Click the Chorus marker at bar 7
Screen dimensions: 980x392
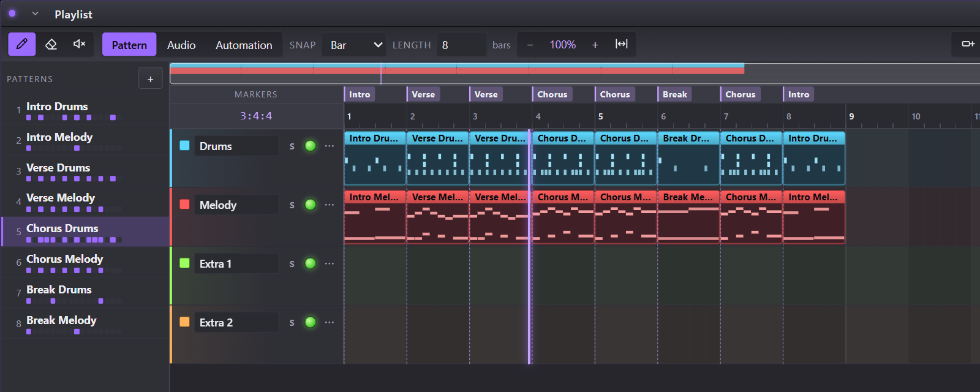(x=740, y=94)
